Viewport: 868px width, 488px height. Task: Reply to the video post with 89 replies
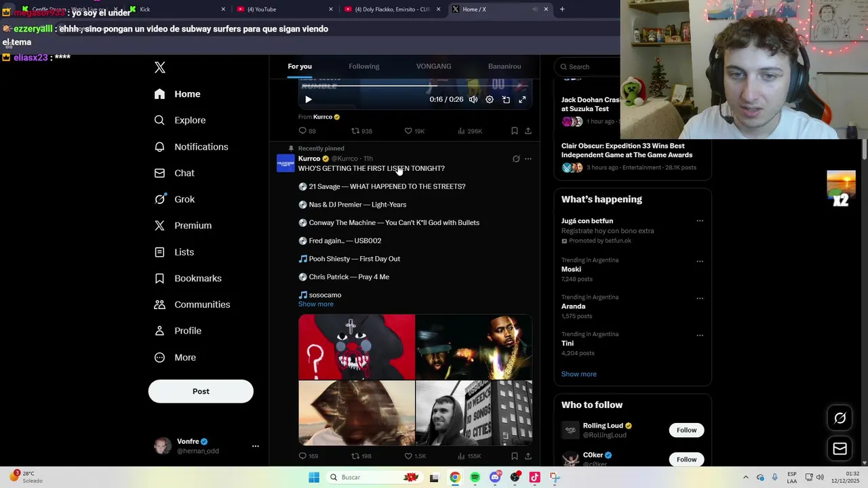click(307, 131)
